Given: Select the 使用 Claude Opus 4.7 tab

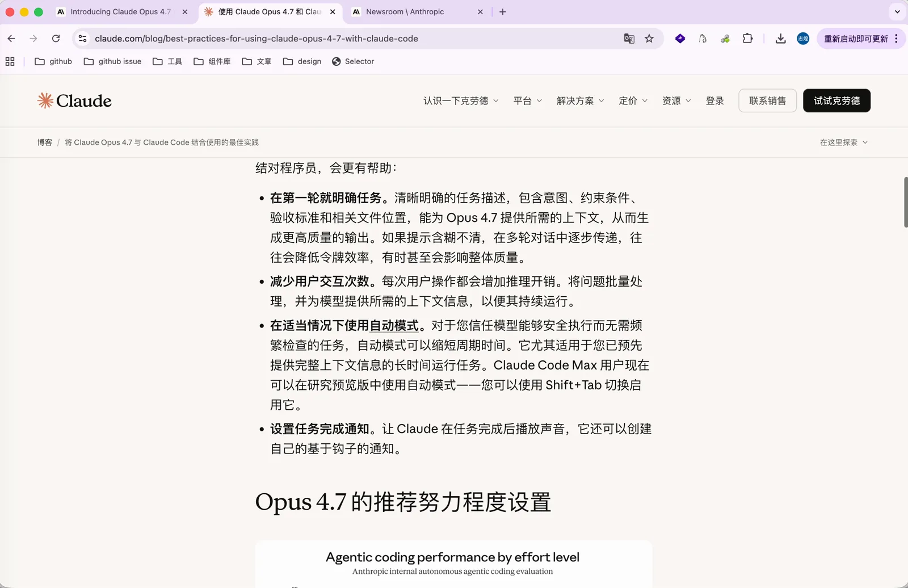Looking at the screenshot, I should click(x=270, y=12).
